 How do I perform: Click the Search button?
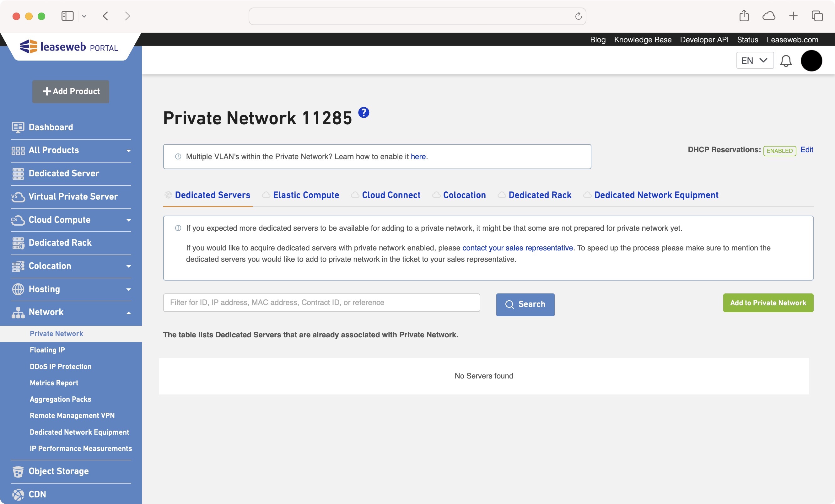[x=525, y=304]
